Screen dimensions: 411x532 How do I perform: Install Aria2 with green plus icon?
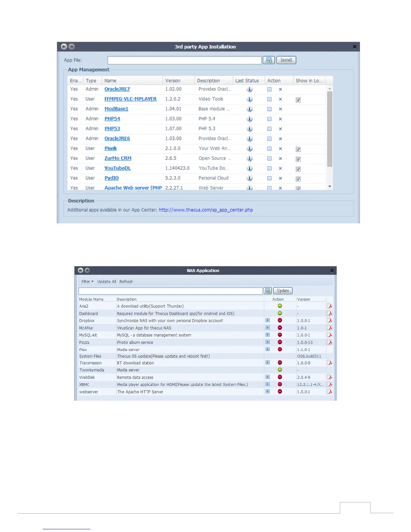(280, 306)
